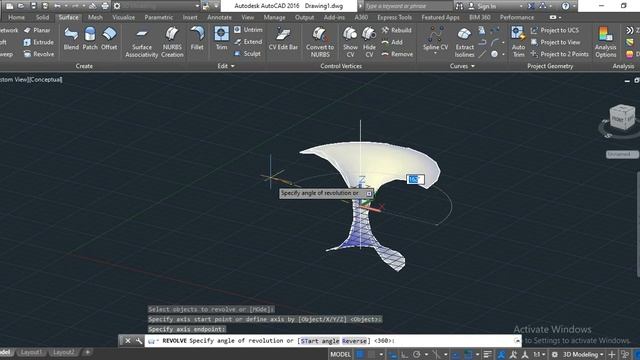Click the Revolve surface tool

tap(39, 54)
